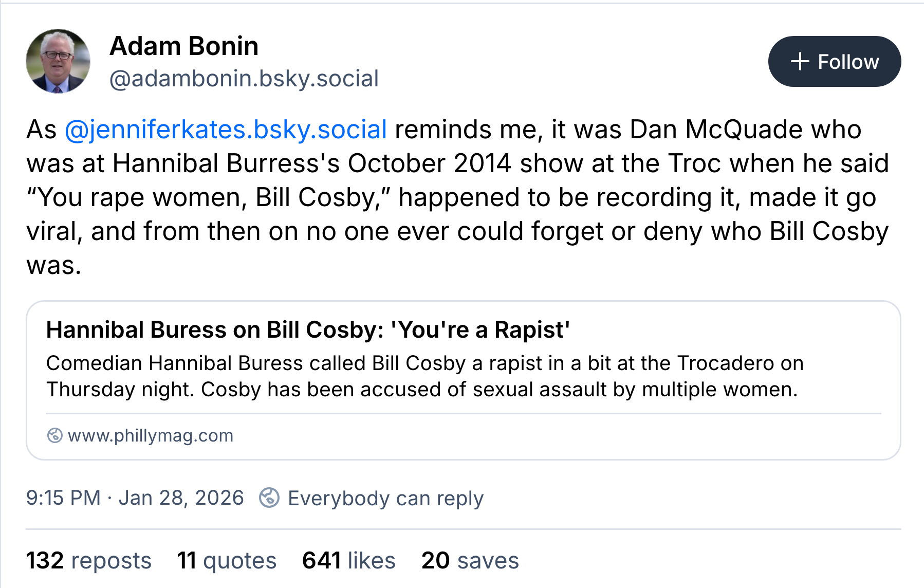
Task: Open the @jenniferkates.bsky.social mention
Action: [226, 129]
